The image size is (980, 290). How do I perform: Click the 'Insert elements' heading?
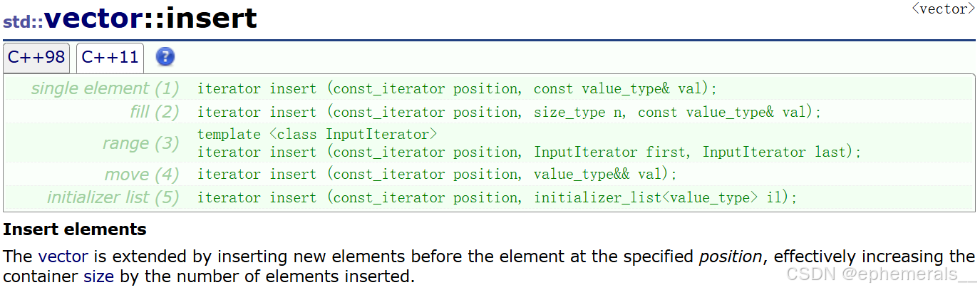click(75, 229)
